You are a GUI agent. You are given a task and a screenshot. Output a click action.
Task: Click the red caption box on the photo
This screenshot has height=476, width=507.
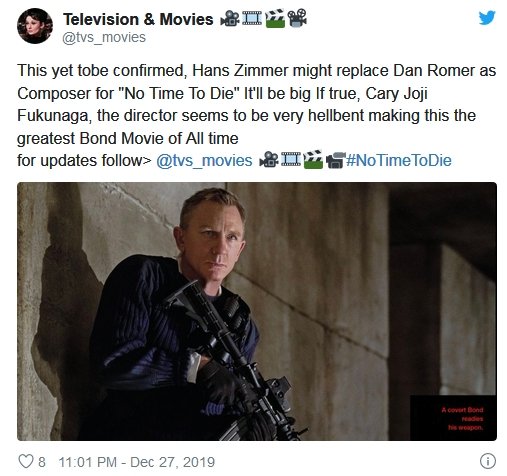pos(453,418)
